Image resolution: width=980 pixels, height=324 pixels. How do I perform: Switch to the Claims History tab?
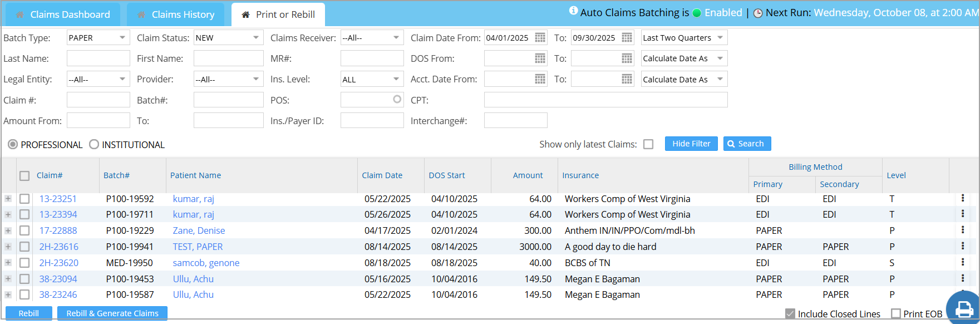(x=176, y=14)
